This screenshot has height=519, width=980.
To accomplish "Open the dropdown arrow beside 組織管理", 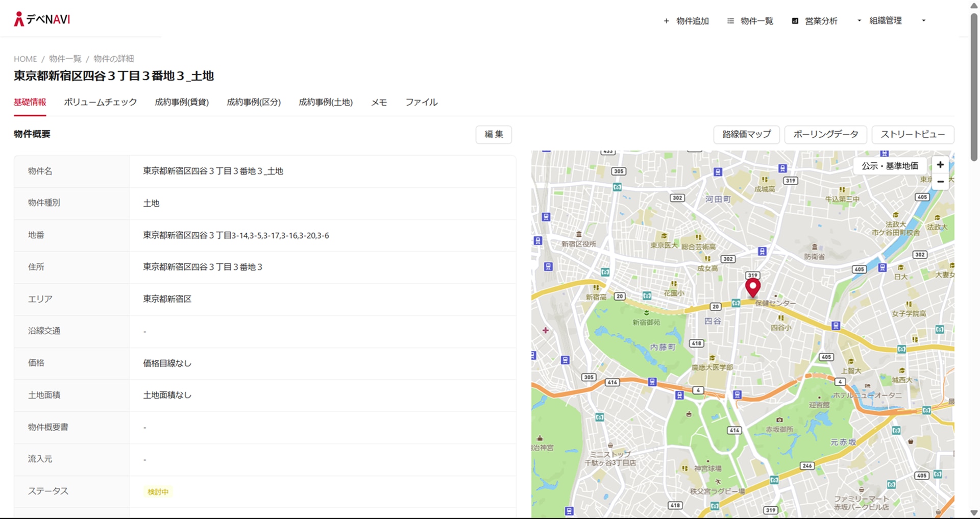I will coord(859,20).
